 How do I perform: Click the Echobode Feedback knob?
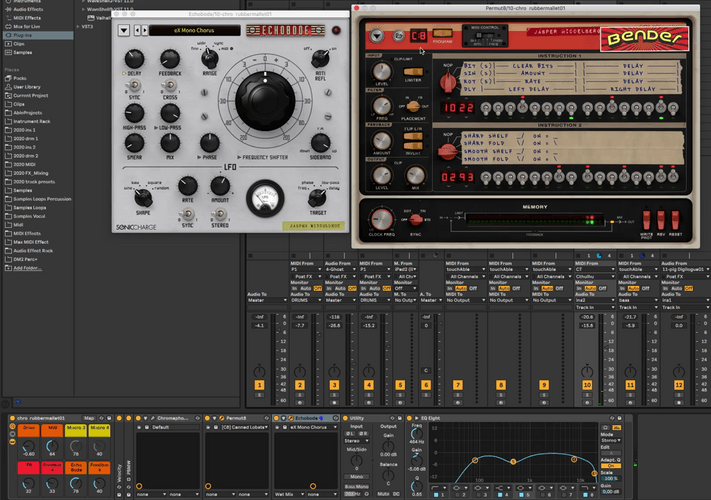(x=170, y=59)
